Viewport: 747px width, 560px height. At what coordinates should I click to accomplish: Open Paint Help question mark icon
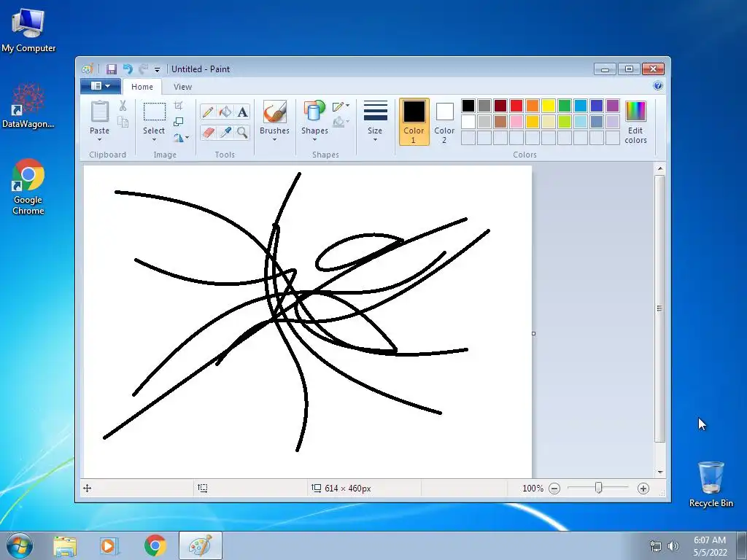658,86
